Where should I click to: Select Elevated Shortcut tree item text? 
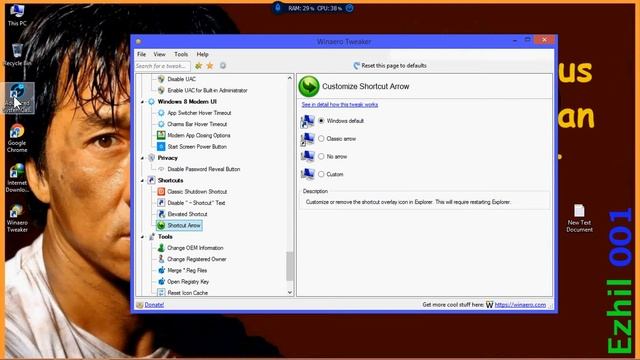(x=187, y=214)
